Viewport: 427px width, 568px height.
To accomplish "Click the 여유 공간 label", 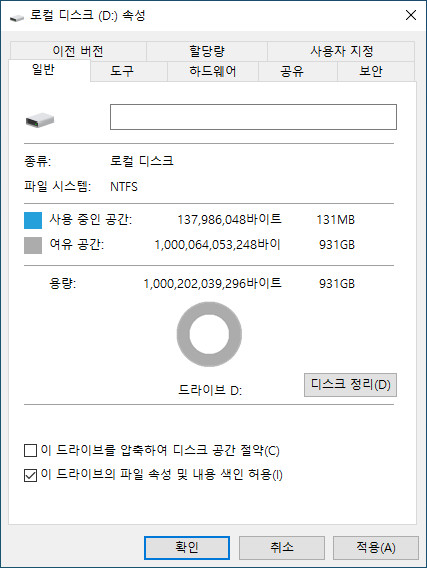I will click(77, 245).
